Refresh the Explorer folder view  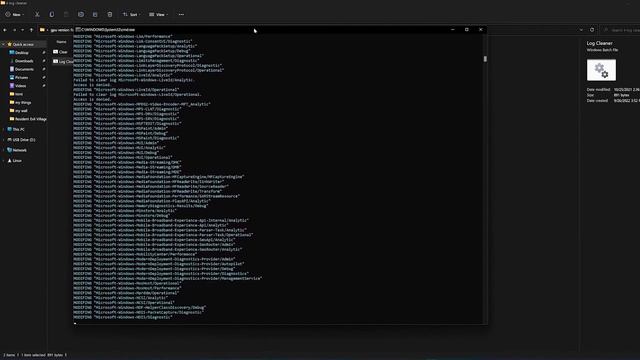coord(592,30)
